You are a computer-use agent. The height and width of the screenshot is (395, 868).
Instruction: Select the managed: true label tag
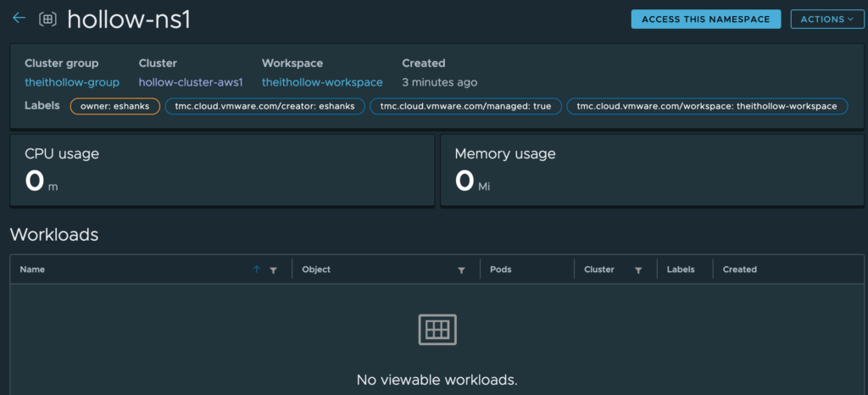465,106
